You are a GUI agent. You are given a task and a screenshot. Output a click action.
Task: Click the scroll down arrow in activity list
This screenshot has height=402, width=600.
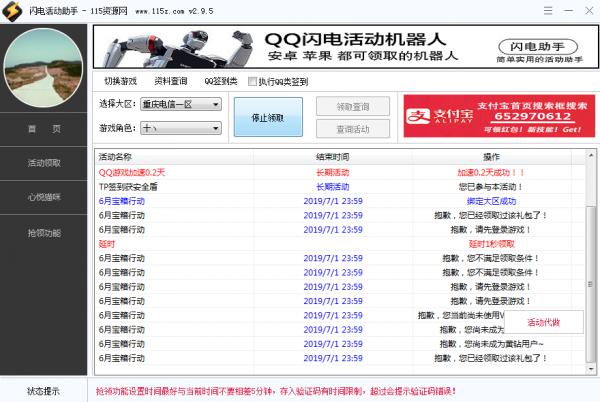coord(591,369)
